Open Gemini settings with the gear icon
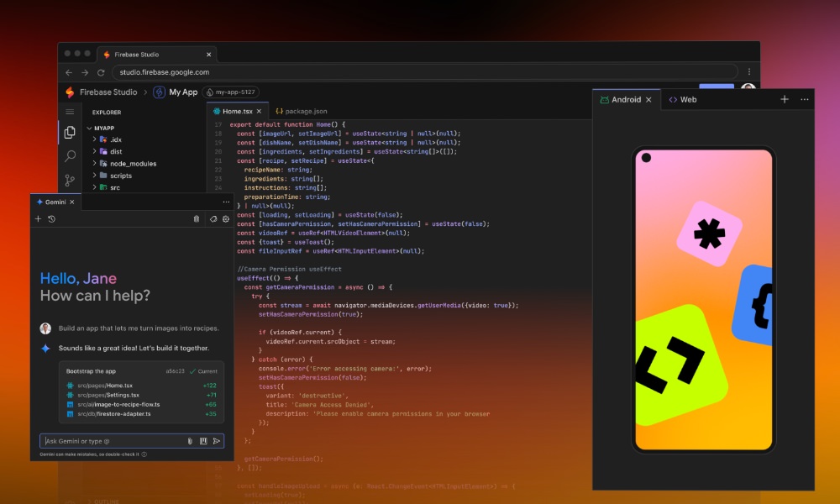The width and height of the screenshot is (840, 504). [225, 219]
